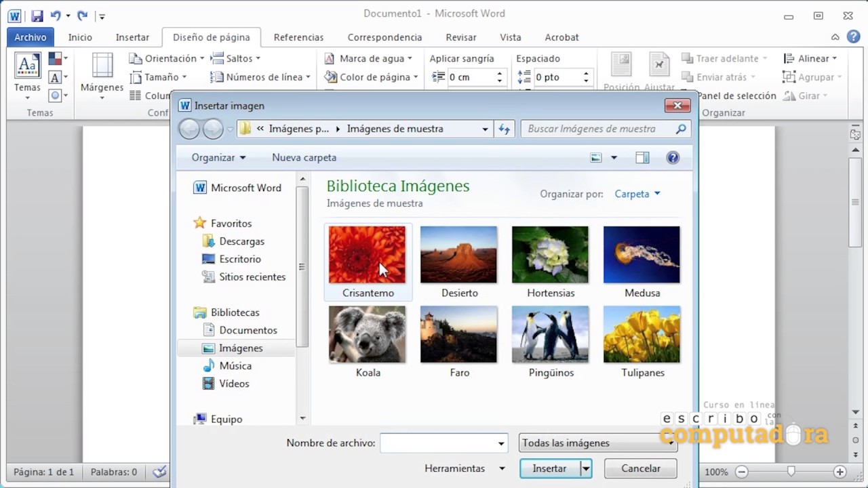Open the Orientación dropdown
Image resolution: width=868 pixels, height=488 pixels.
[x=166, y=59]
